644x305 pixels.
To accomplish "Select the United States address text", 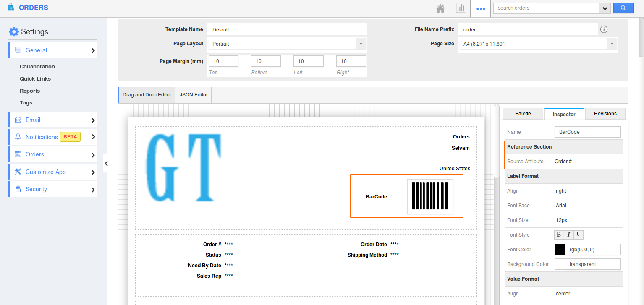I will [455, 169].
